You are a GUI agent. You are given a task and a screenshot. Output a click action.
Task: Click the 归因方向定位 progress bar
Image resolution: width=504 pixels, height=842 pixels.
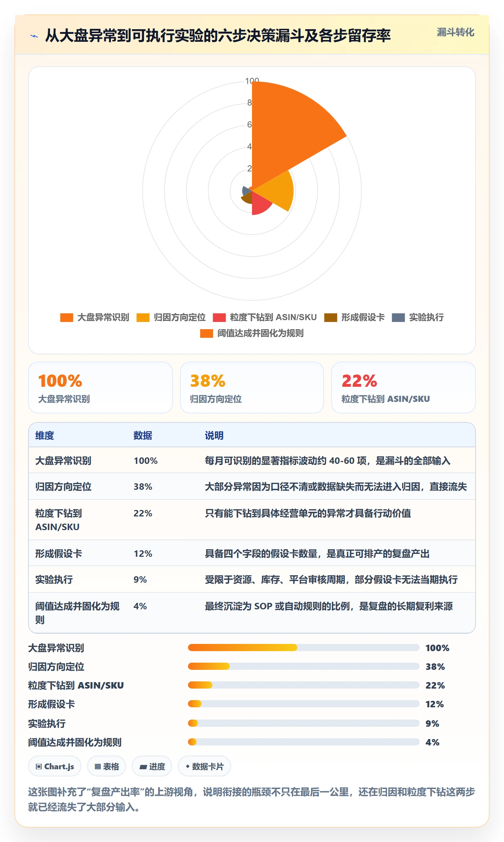(x=303, y=666)
